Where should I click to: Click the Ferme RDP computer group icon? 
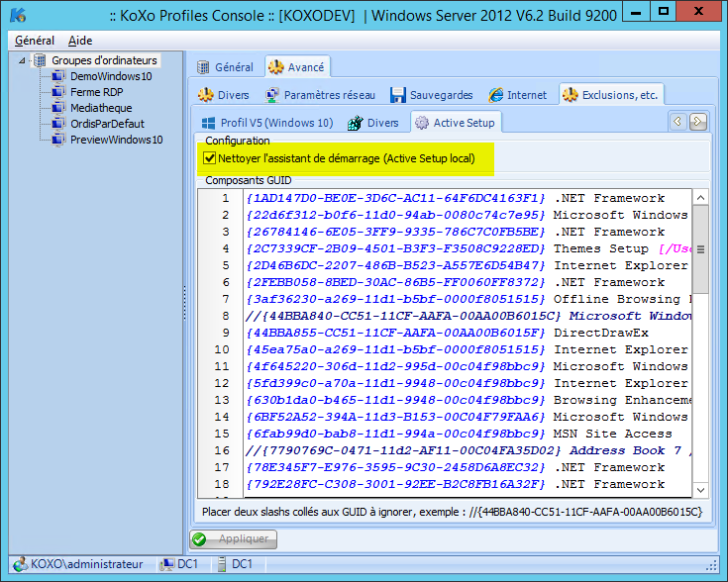(58, 92)
